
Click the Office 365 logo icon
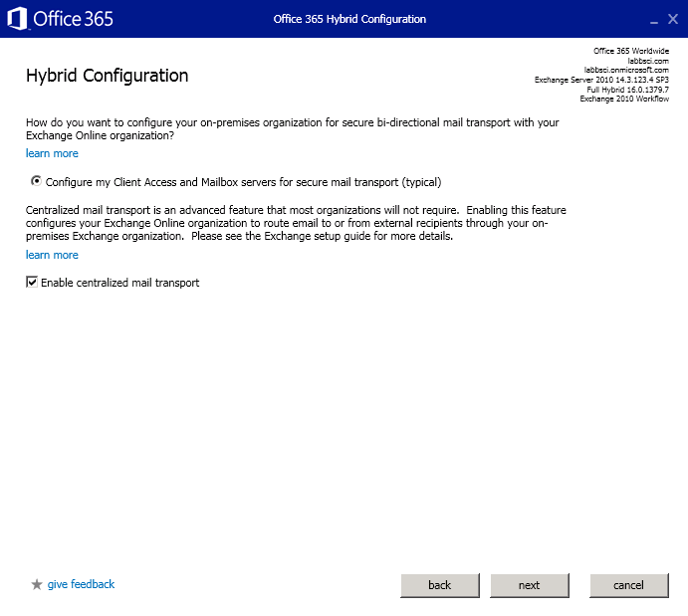[18, 19]
